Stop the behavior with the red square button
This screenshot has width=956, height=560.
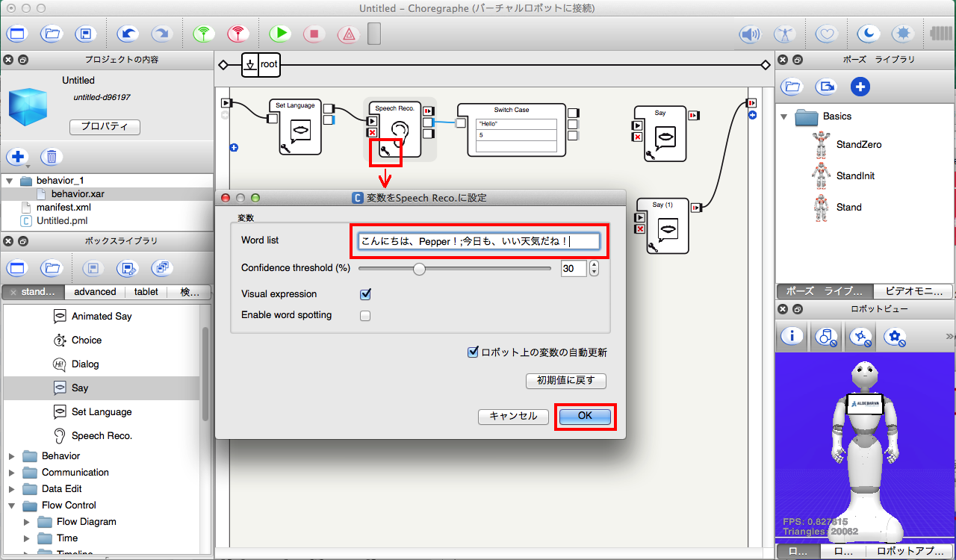point(314,34)
